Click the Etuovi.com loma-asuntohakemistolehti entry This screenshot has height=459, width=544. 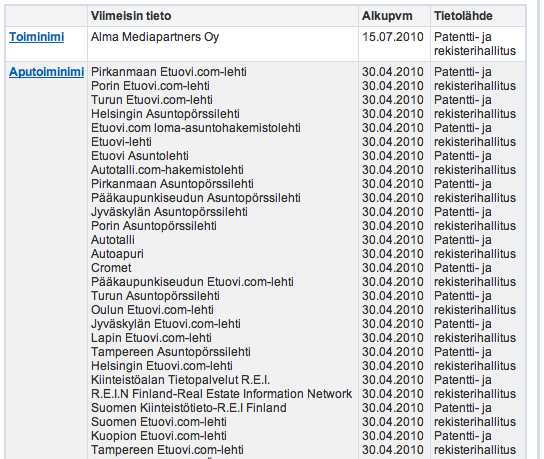196,128
